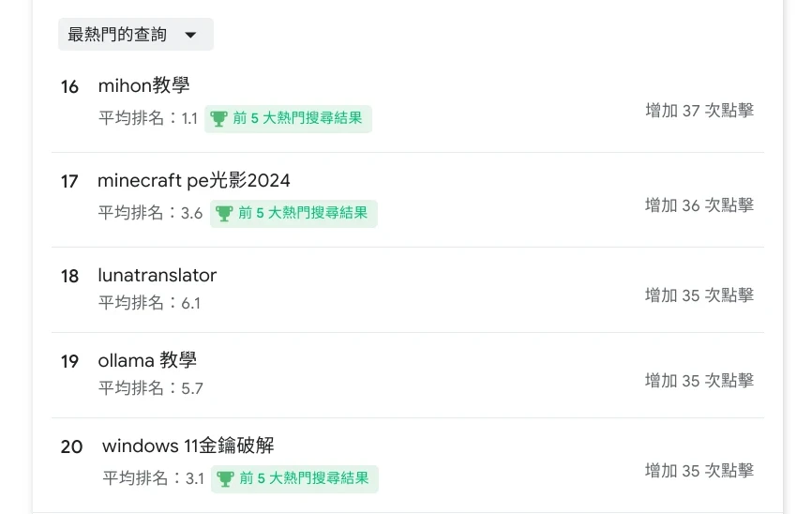Image resolution: width=812 pixels, height=514 pixels.
Task: Click 增加 36 次點擊 text
Action: tap(699, 205)
